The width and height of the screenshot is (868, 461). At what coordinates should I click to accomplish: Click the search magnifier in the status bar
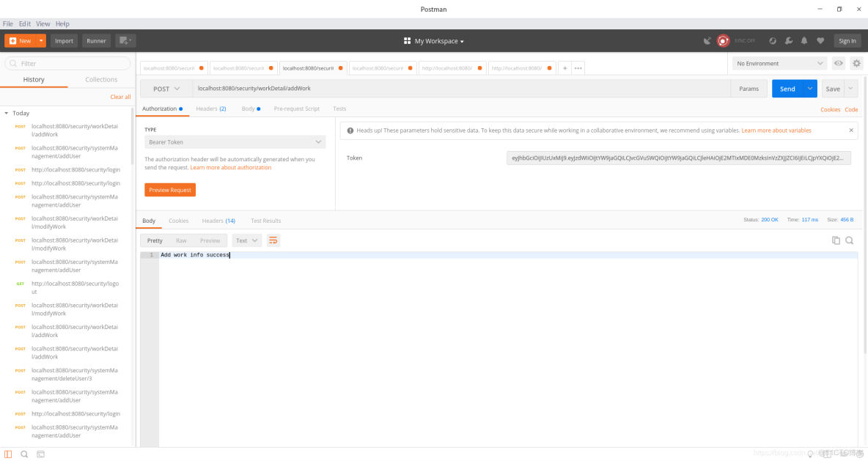click(x=24, y=454)
